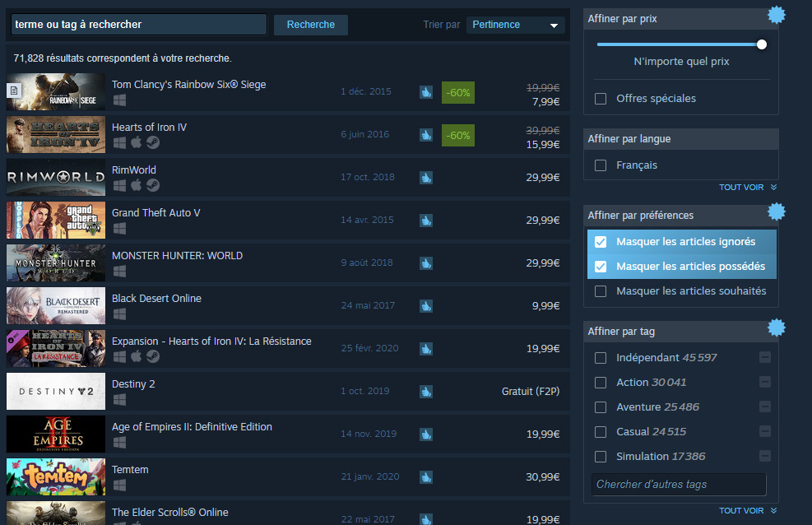Viewport: 812px width, 525px height.
Task: Expand TOUT VOIR in the language section
Action: [742, 187]
